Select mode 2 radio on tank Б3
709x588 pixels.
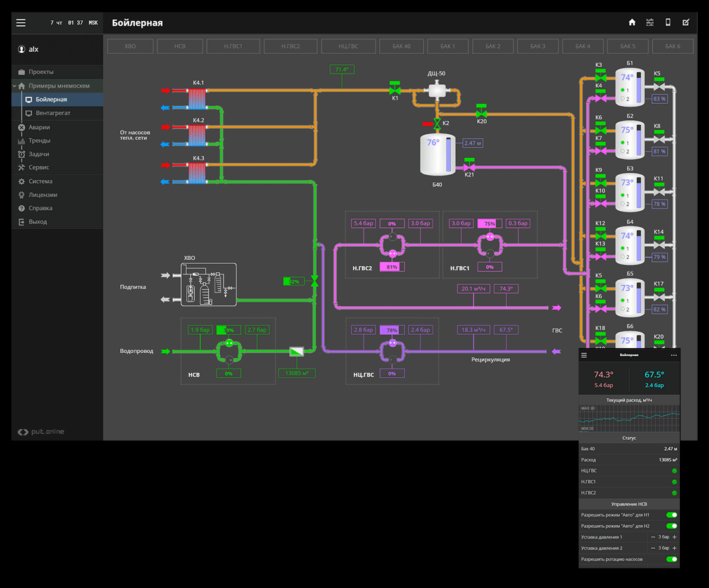623,204
